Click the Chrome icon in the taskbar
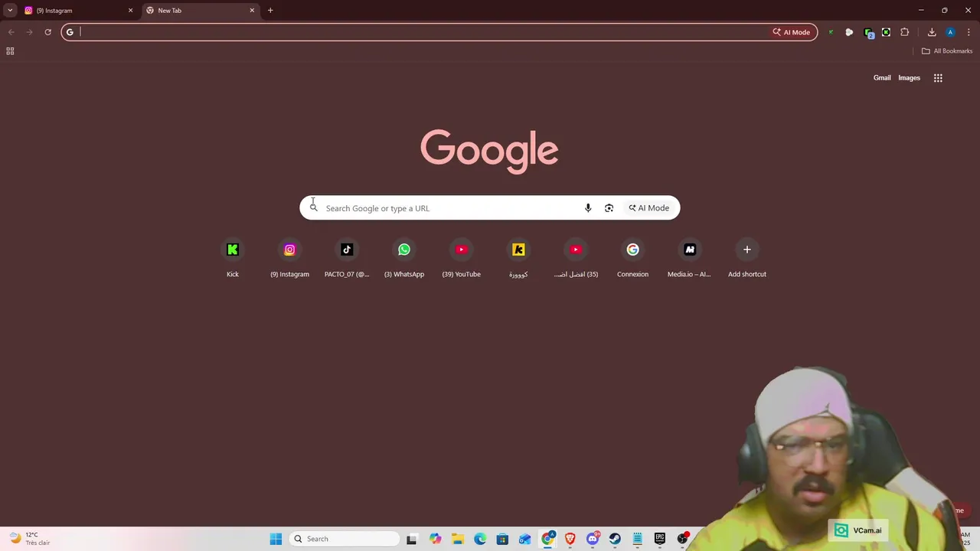Image resolution: width=980 pixels, height=551 pixels. pyautogui.click(x=547, y=539)
